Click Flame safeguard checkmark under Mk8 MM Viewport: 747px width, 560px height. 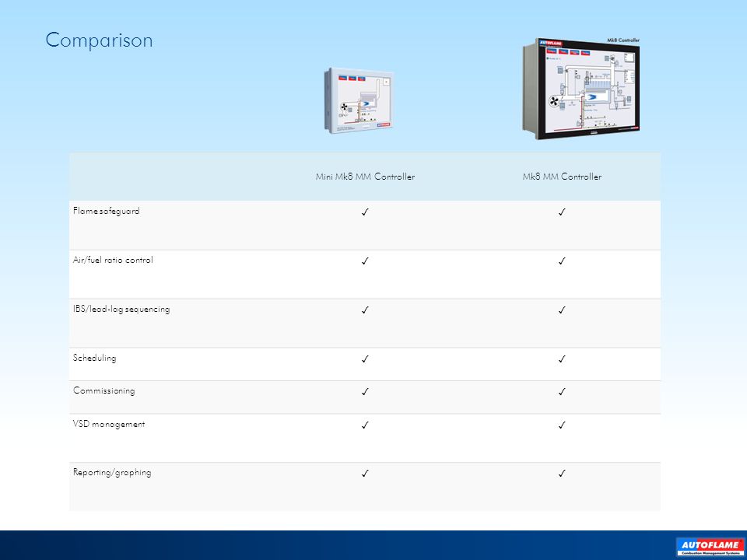coord(562,212)
